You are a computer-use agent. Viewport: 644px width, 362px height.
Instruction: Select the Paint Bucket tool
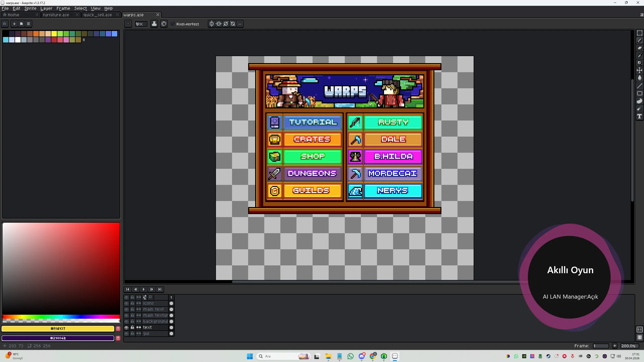coord(639,78)
